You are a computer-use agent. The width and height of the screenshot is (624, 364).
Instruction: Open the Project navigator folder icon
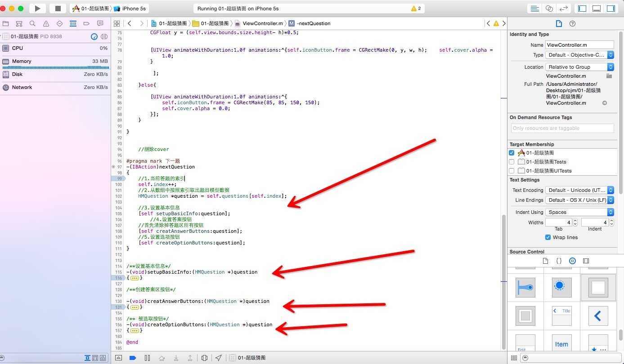point(5,23)
